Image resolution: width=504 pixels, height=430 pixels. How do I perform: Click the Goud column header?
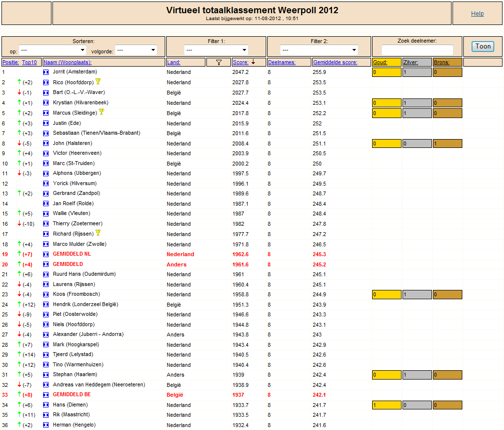(380, 62)
